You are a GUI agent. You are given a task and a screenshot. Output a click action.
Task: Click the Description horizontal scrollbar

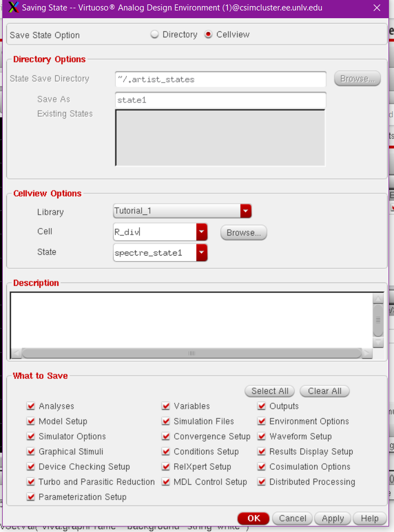pos(192,353)
